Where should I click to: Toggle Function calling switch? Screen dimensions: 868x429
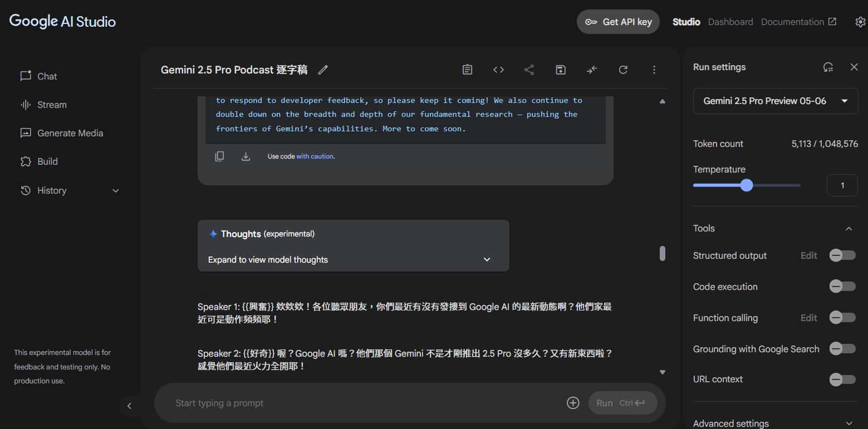click(842, 318)
